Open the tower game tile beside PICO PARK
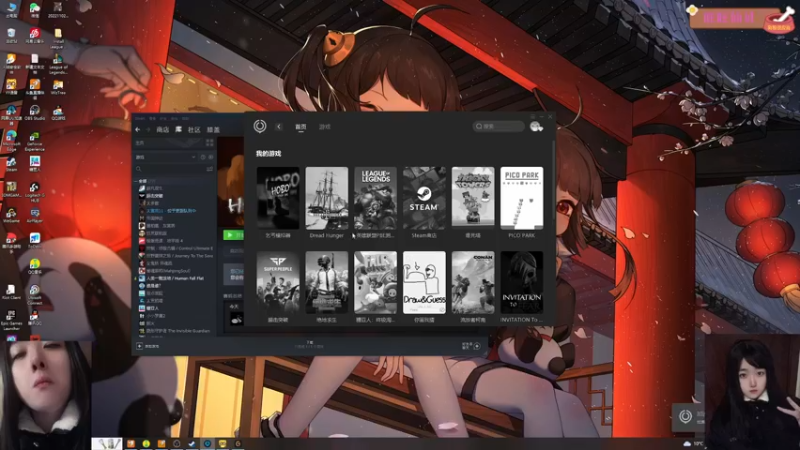Screen dimensions: 800x450 [473, 198]
